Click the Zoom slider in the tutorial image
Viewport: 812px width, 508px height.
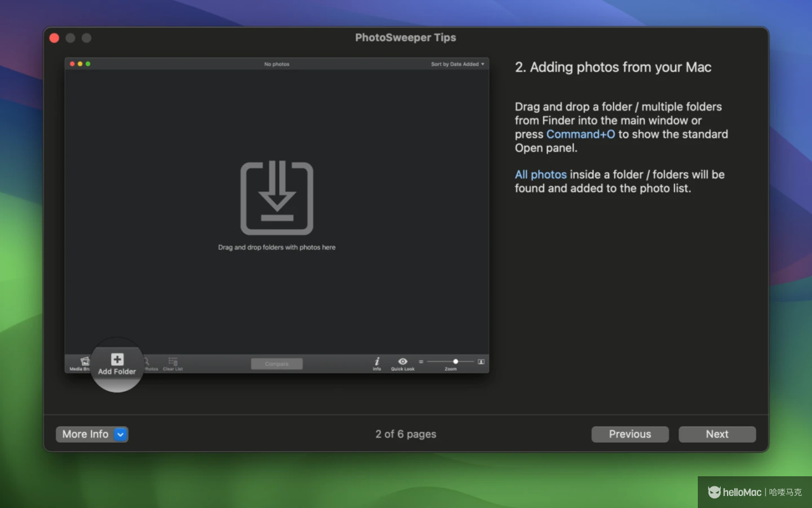tap(450, 361)
